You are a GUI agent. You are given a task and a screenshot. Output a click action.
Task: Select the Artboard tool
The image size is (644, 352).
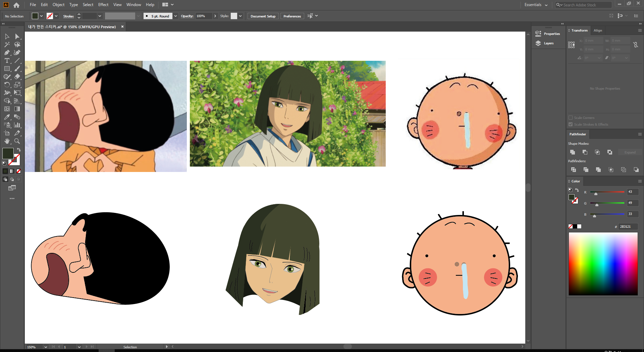(7, 133)
